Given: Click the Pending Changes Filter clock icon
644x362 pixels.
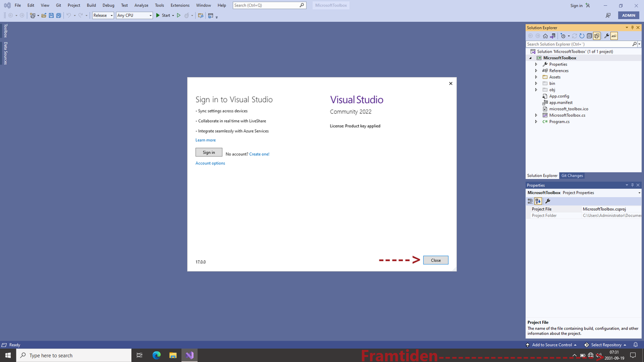Looking at the screenshot, I should pos(563,36).
